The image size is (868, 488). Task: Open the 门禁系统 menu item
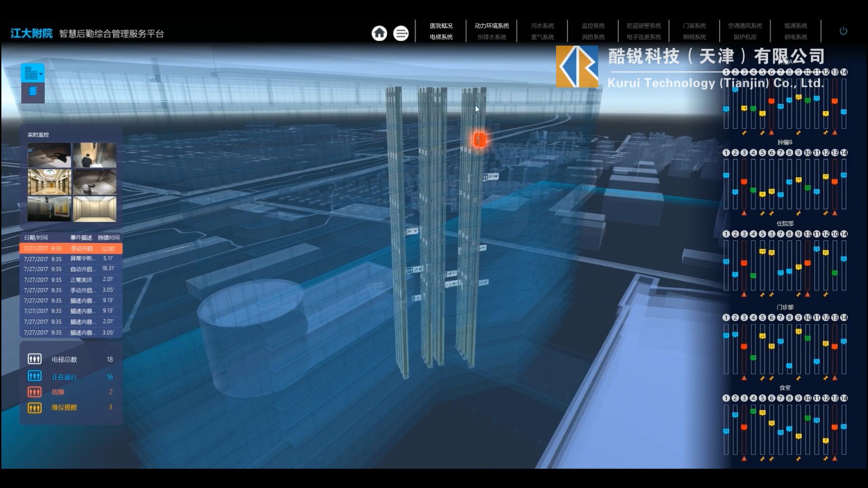(x=694, y=26)
